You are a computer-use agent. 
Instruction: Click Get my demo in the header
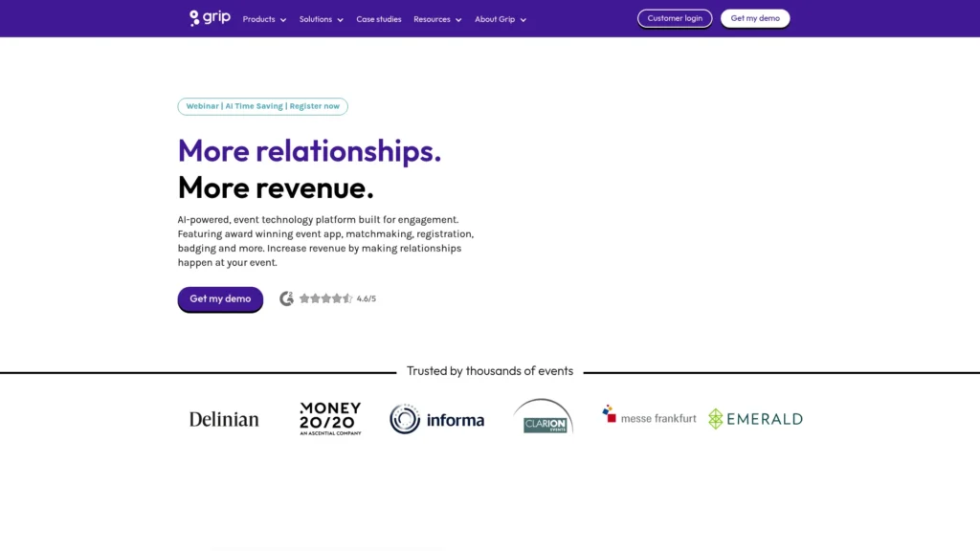coord(755,19)
